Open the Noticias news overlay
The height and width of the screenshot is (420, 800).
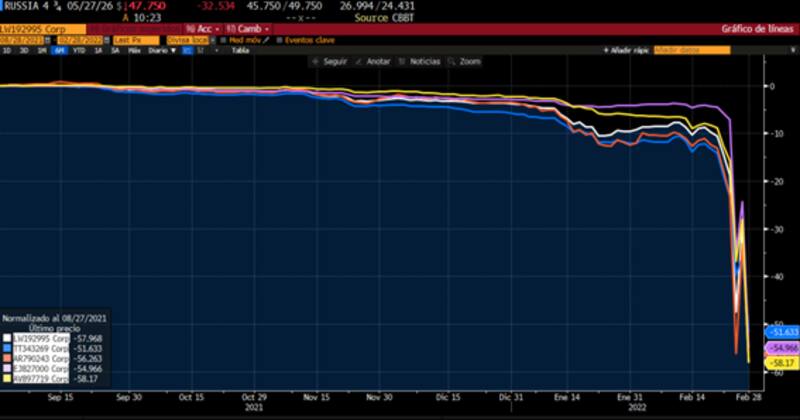click(405, 61)
